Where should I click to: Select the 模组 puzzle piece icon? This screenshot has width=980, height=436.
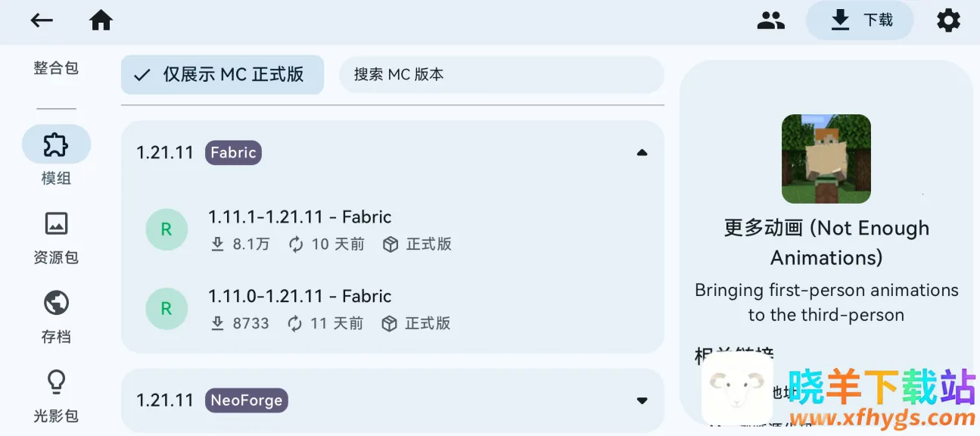click(56, 144)
